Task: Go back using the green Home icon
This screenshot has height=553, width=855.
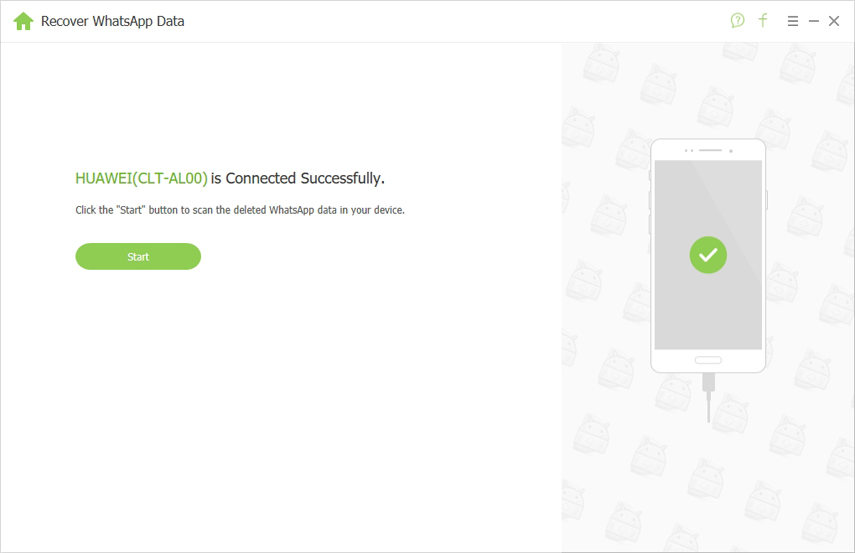Action: pyautogui.click(x=23, y=21)
